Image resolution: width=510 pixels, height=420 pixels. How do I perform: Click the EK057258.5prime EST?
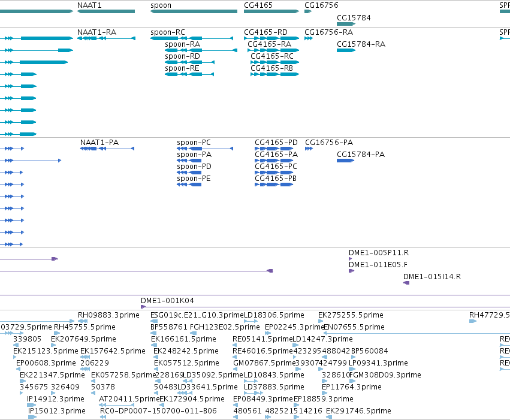point(93,381)
